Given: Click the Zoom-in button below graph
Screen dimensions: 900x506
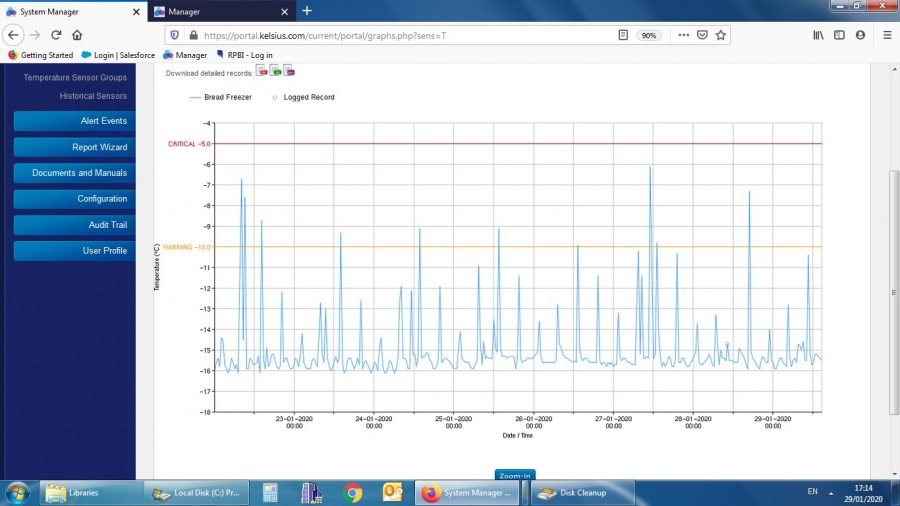Looking at the screenshot, I should tap(515, 475).
